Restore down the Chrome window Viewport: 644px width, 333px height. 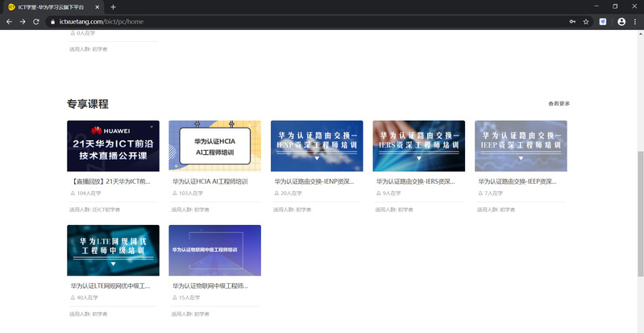pyautogui.click(x=615, y=6)
